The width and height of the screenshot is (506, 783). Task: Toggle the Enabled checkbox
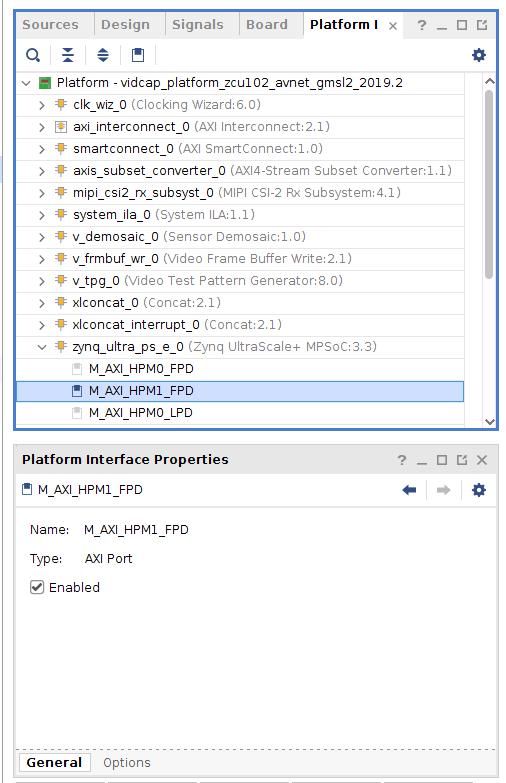pos(37,587)
